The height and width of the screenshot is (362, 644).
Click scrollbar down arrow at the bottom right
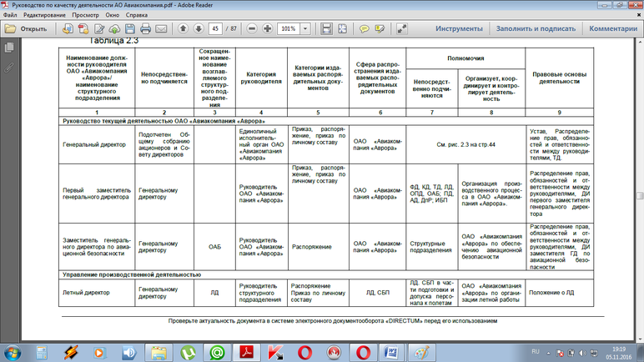640,339
